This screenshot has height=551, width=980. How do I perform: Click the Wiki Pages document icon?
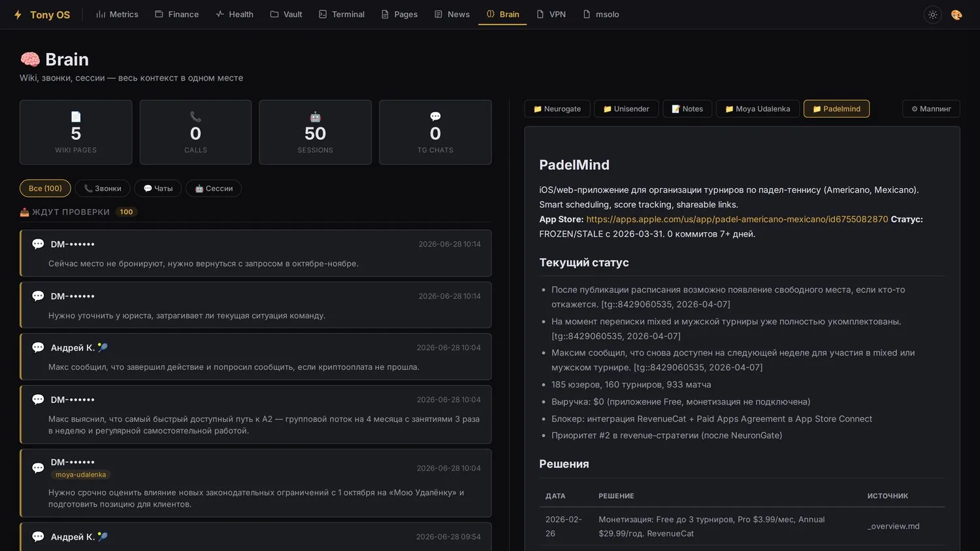click(76, 116)
